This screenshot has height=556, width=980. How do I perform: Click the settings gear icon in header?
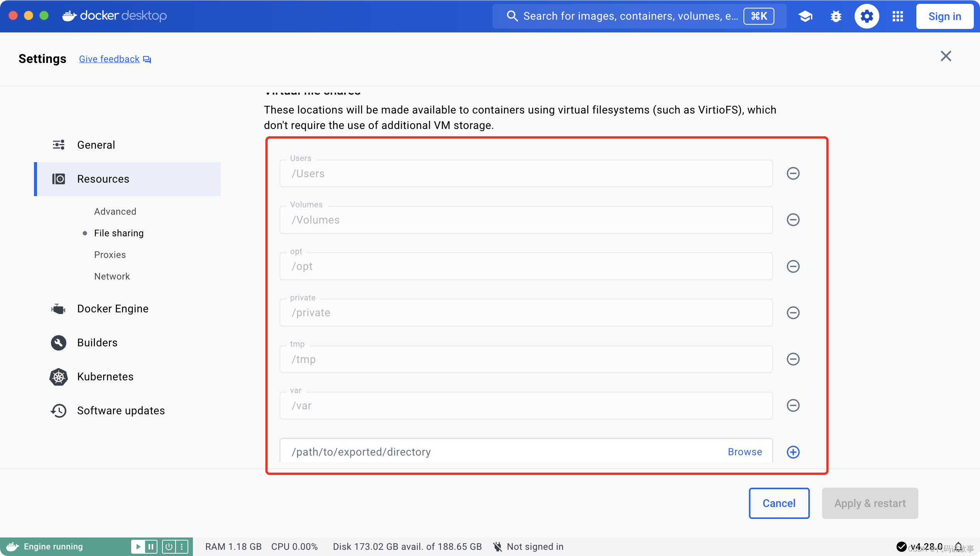coord(867,16)
